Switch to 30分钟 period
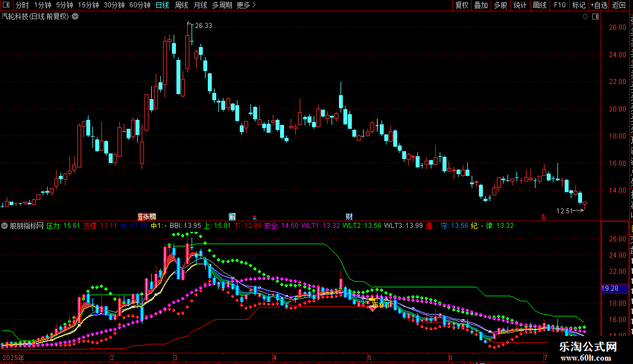 click(114, 5)
